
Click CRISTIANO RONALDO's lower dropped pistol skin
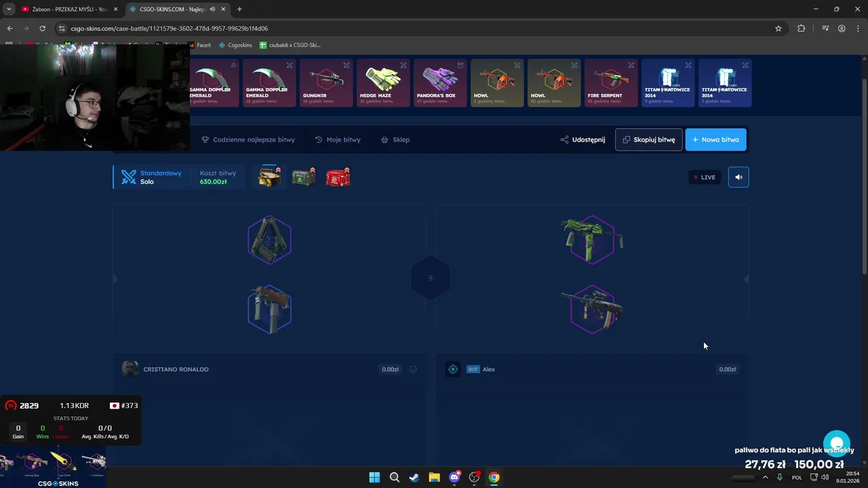coord(269,309)
